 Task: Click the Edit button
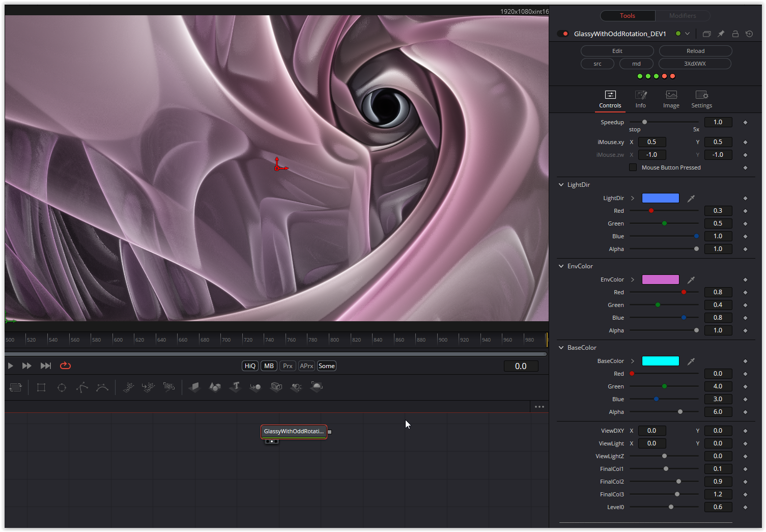pyautogui.click(x=617, y=51)
